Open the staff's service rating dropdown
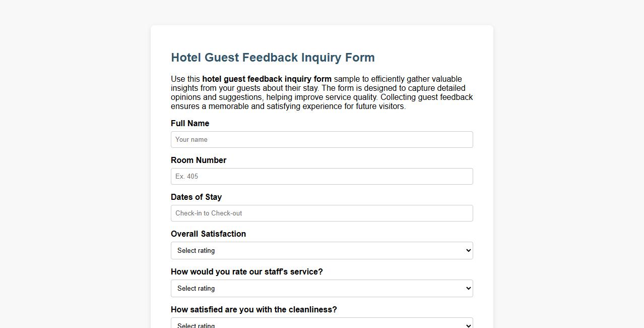 pyautogui.click(x=321, y=288)
